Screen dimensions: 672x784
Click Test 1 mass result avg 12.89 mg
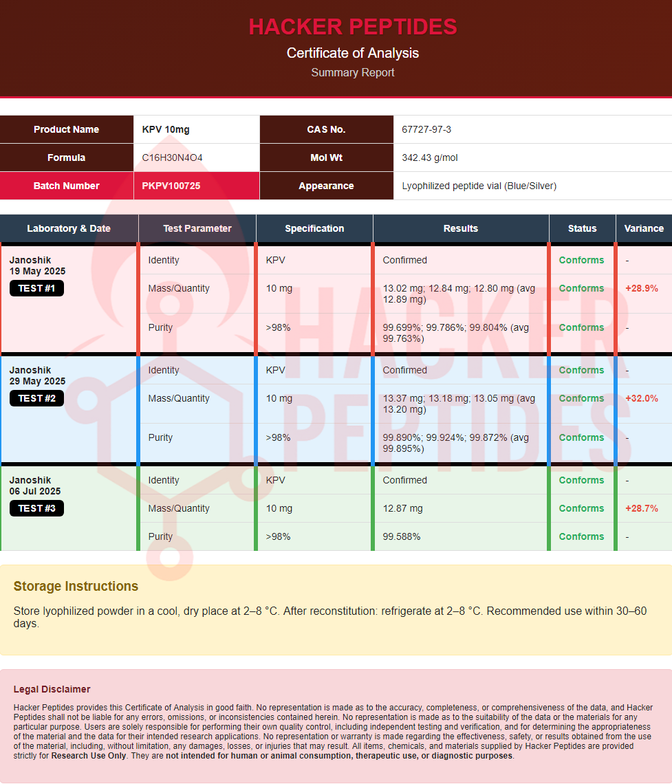(459, 294)
